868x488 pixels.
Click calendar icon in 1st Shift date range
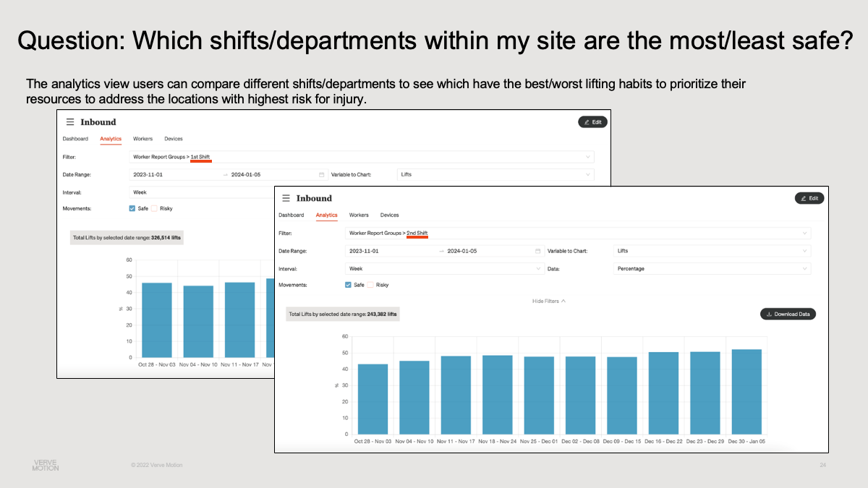pos(321,174)
